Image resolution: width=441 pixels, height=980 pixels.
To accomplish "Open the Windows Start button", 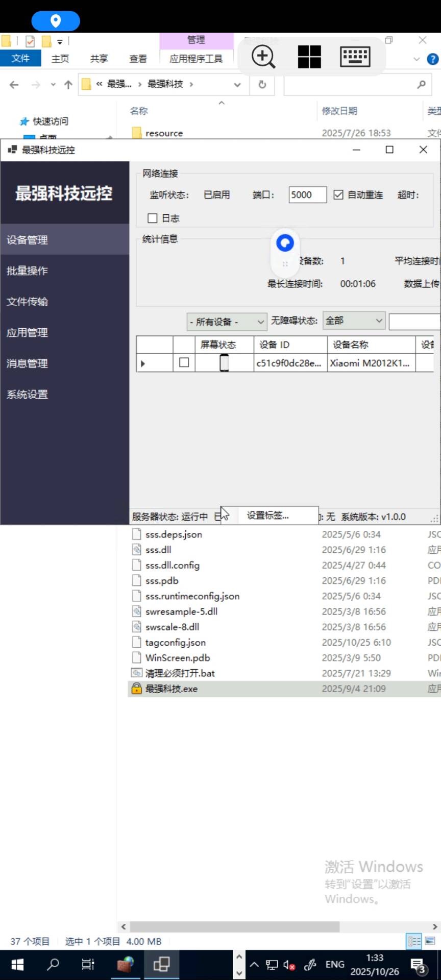I will tap(17, 964).
